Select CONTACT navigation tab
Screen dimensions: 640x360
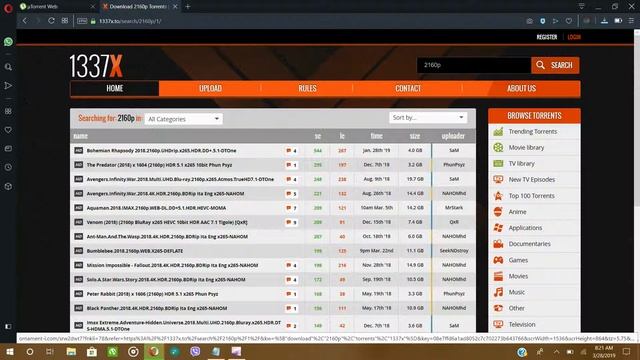(x=408, y=88)
